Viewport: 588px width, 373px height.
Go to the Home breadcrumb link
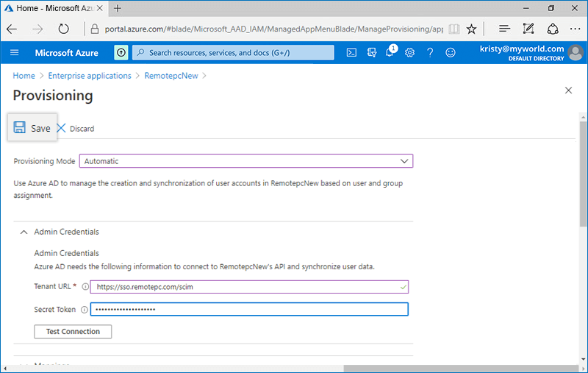pos(24,76)
